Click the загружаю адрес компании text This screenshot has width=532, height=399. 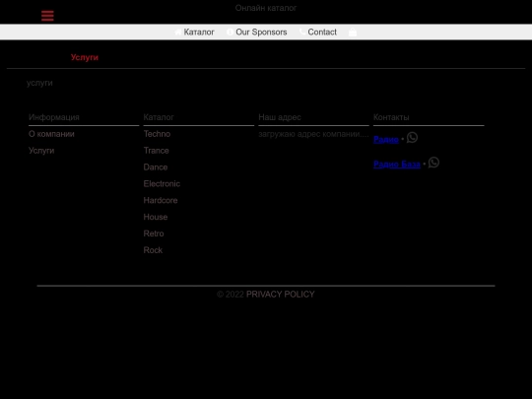(313, 134)
